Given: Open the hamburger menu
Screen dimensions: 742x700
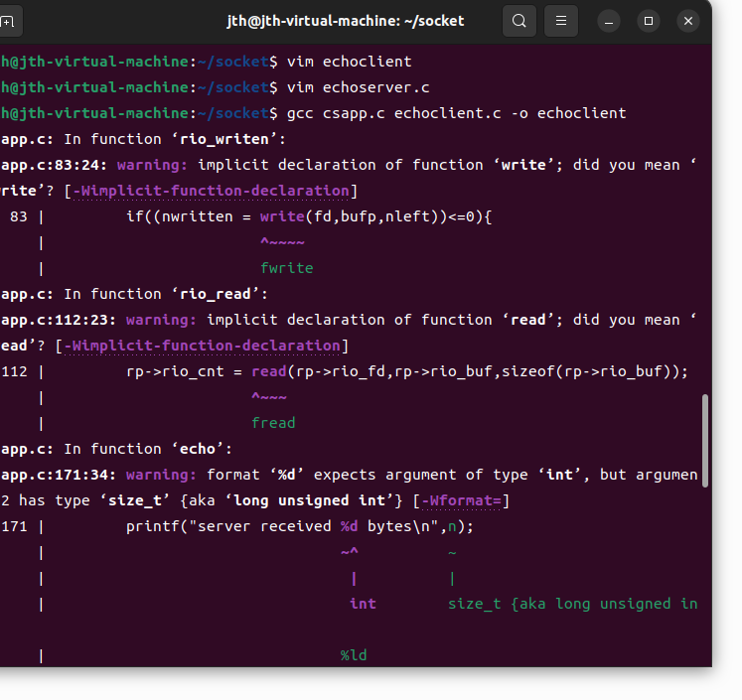Looking at the screenshot, I should [x=561, y=21].
